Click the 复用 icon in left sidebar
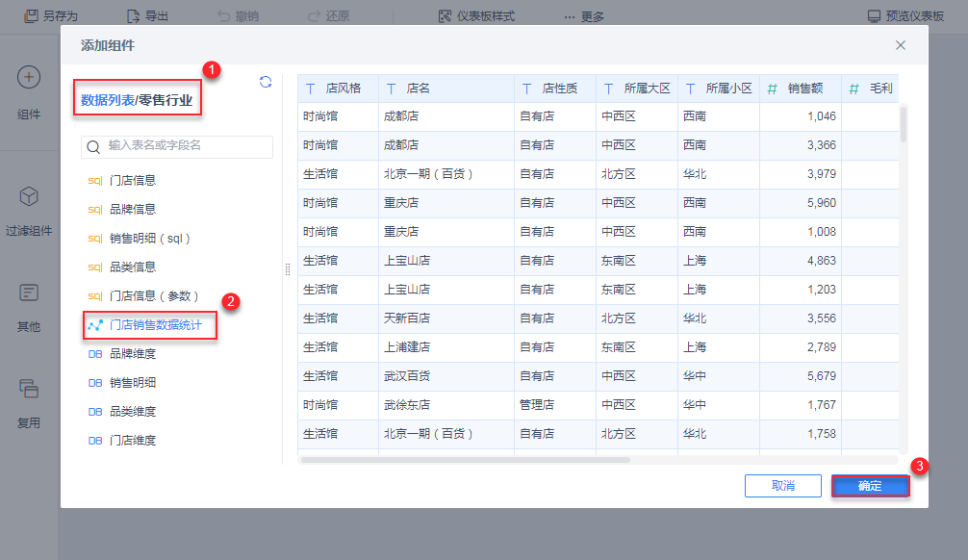968x560 pixels. click(29, 389)
